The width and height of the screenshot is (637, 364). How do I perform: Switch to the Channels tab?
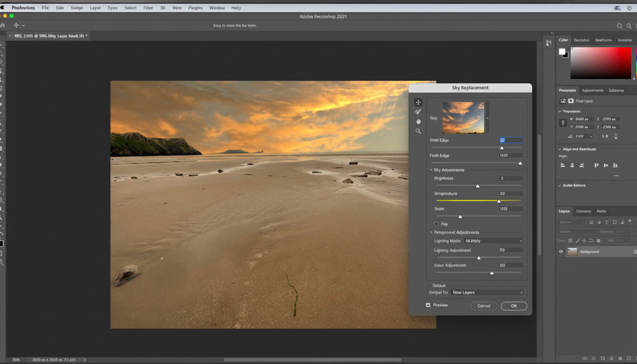tap(584, 211)
